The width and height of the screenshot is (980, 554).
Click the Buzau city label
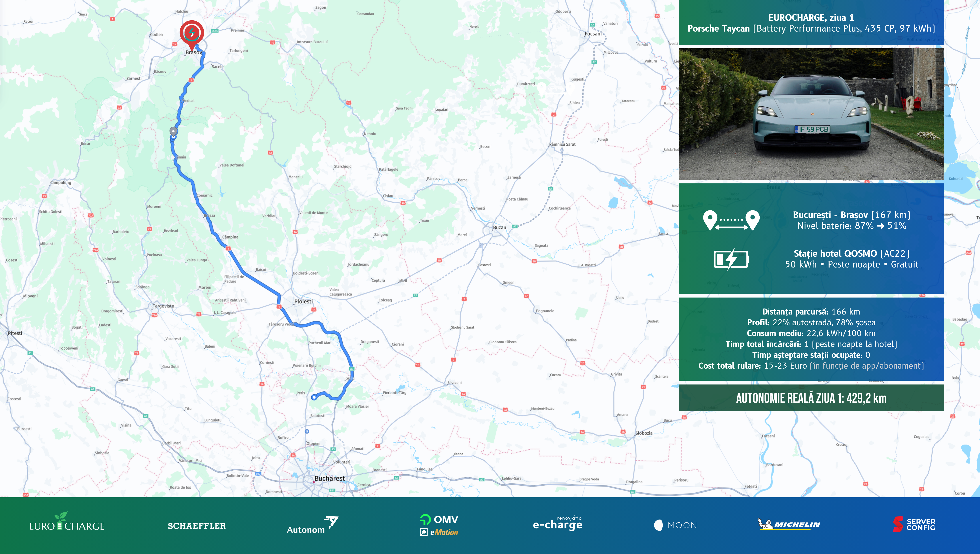click(499, 228)
